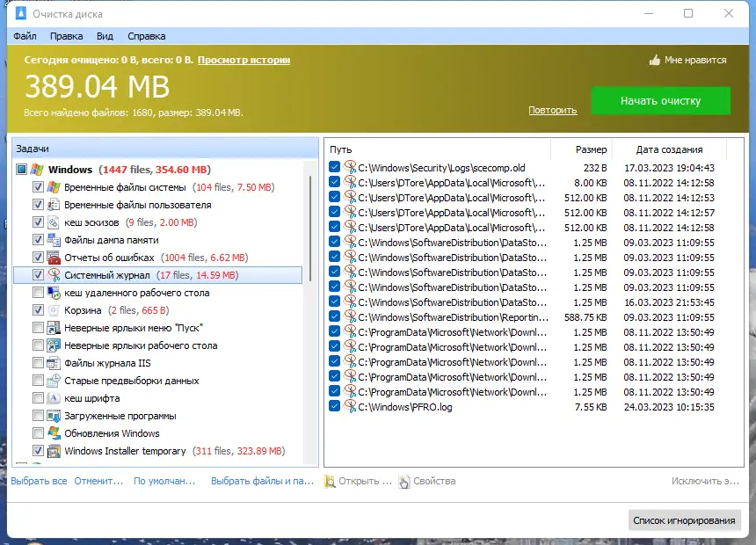Click the scissors icon of the SoftwareDistribution\Reportin… row
This screenshot has height=545, width=756.
coord(350,316)
